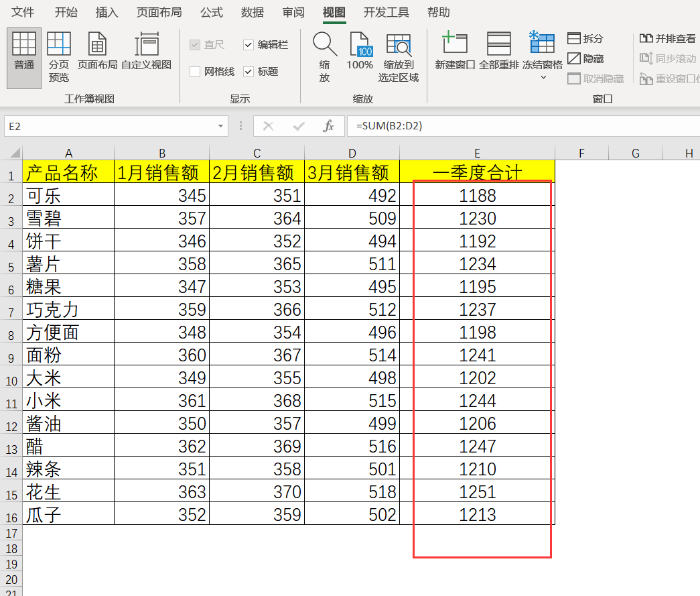Click header cell 1月销售额
The width and height of the screenshot is (700, 596).
tap(162, 172)
